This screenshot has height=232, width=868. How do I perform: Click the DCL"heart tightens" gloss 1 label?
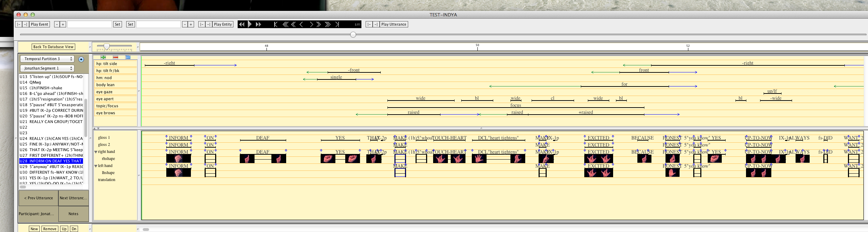click(498, 138)
